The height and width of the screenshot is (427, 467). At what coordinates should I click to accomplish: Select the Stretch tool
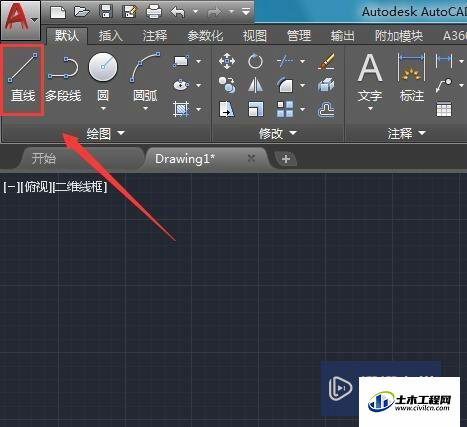227,109
